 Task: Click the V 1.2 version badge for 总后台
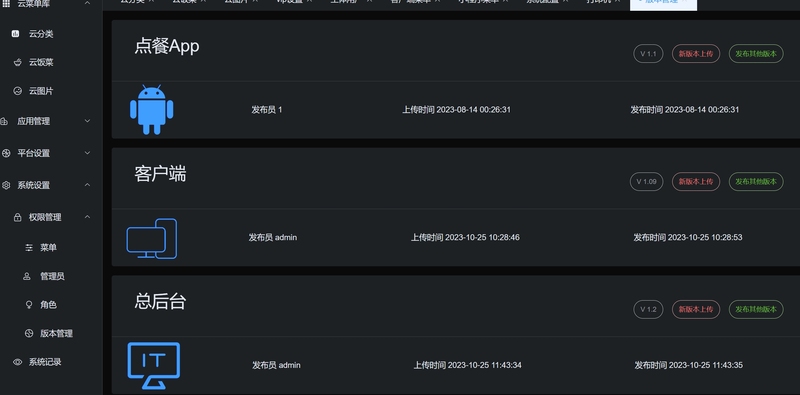pos(648,309)
